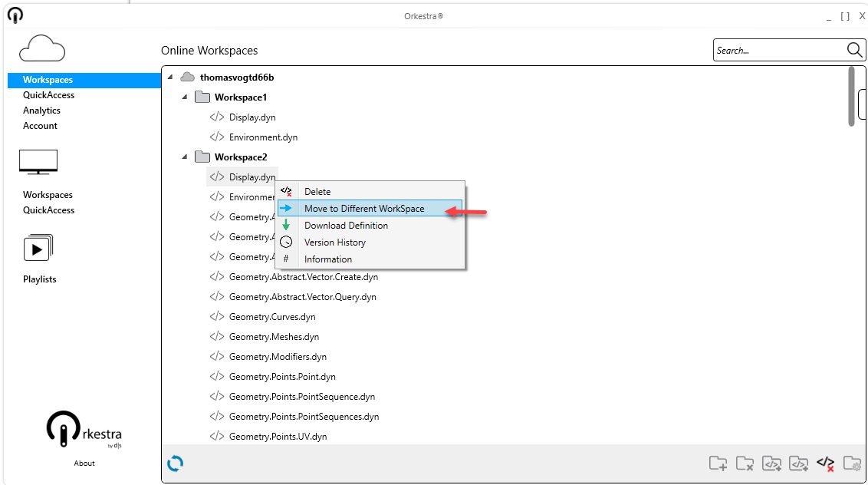Click the folder icon of Workspace2
The height and width of the screenshot is (485, 868).
tap(202, 157)
